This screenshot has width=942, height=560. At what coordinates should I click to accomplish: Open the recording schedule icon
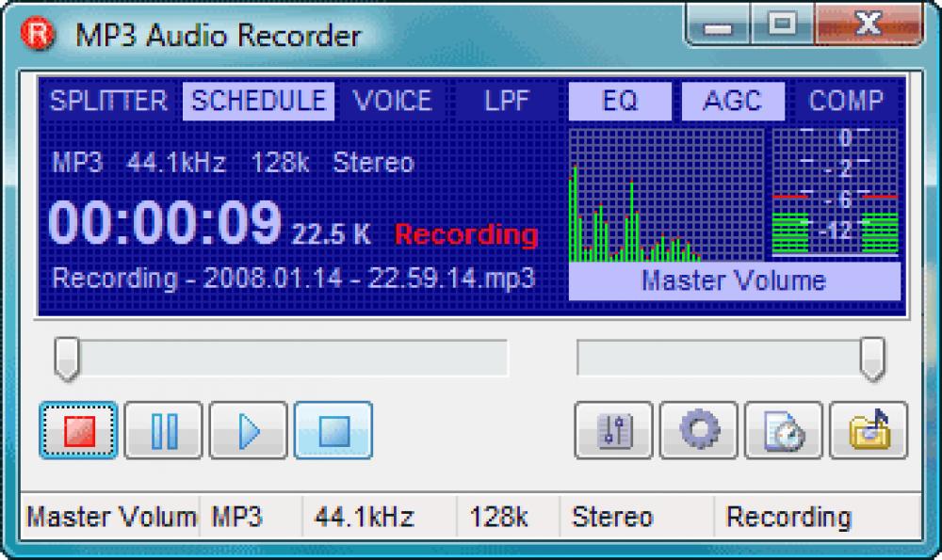(782, 431)
